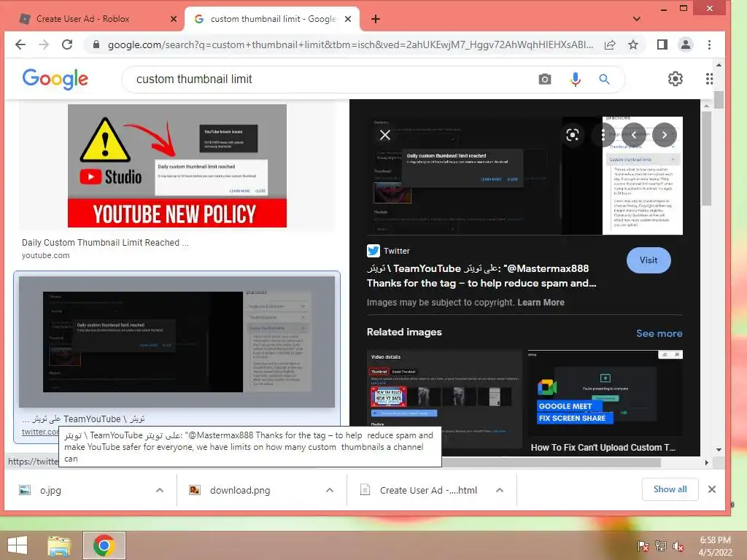Open the browser side panel
747x560 pixels.
click(662, 44)
